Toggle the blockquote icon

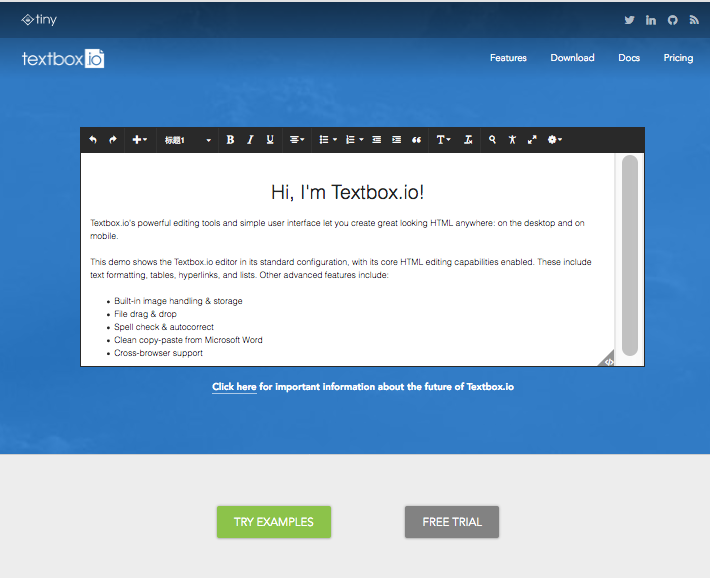click(x=416, y=140)
